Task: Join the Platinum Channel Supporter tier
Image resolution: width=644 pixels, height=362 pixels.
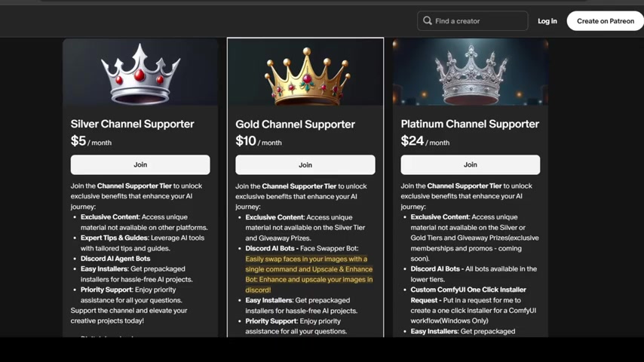Action: click(x=471, y=164)
